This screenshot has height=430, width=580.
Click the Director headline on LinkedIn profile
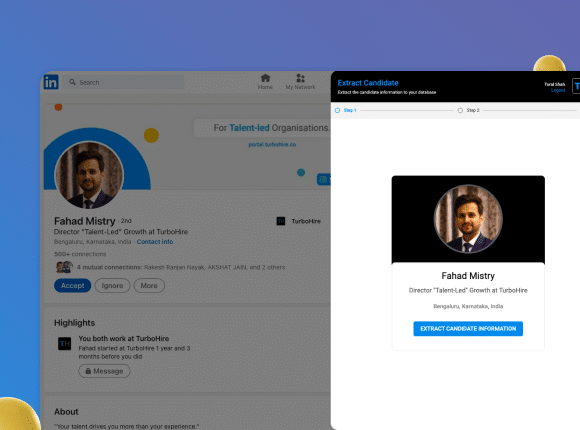coord(121,232)
